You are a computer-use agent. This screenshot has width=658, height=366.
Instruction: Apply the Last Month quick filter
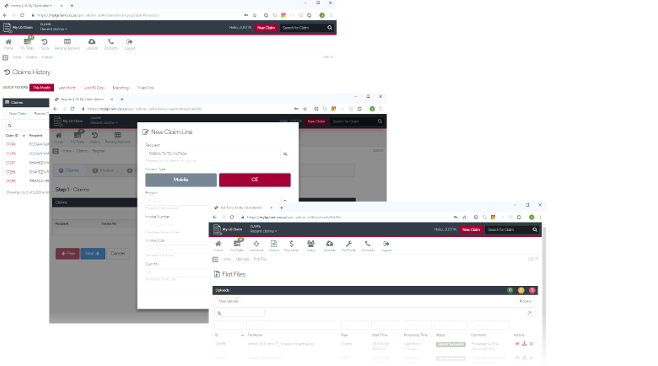point(67,88)
